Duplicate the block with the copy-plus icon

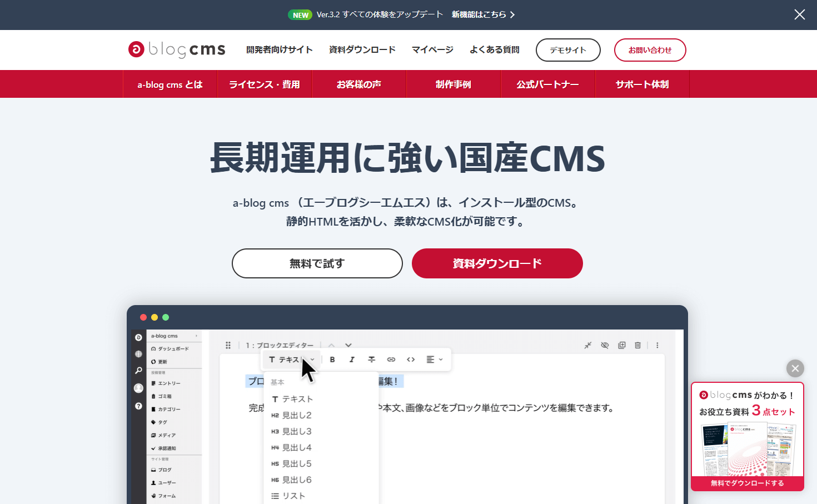pos(621,345)
